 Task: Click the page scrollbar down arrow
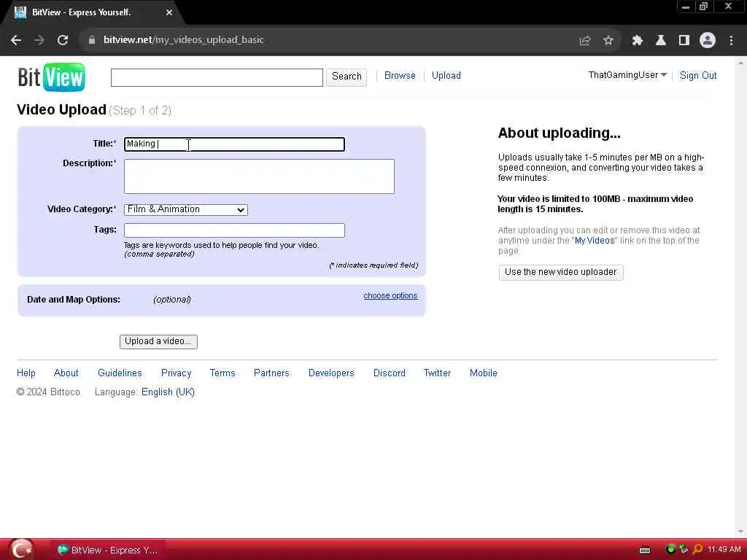740,532
